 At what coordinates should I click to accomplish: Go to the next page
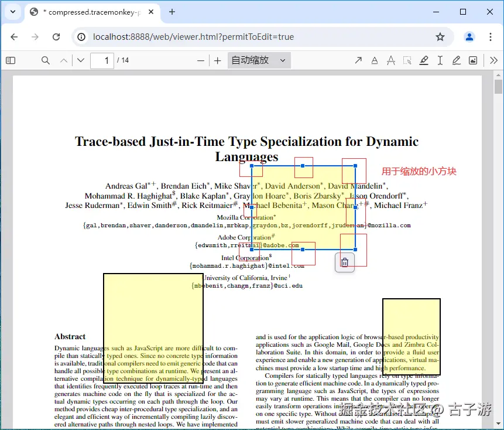[x=81, y=60]
